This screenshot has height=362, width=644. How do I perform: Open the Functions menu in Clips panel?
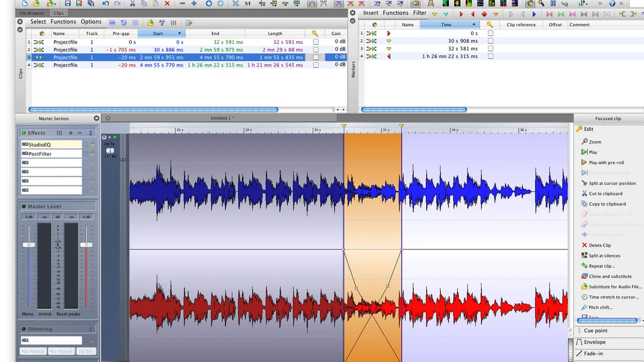63,22
